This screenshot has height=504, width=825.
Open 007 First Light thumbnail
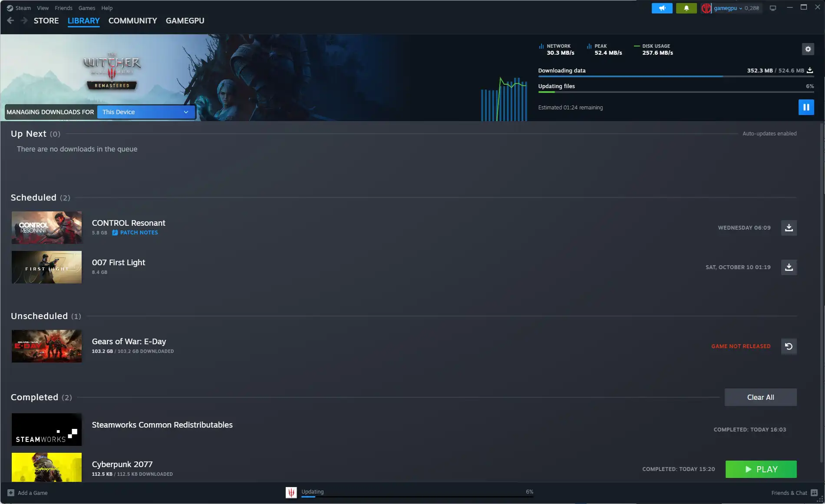click(x=46, y=267)
